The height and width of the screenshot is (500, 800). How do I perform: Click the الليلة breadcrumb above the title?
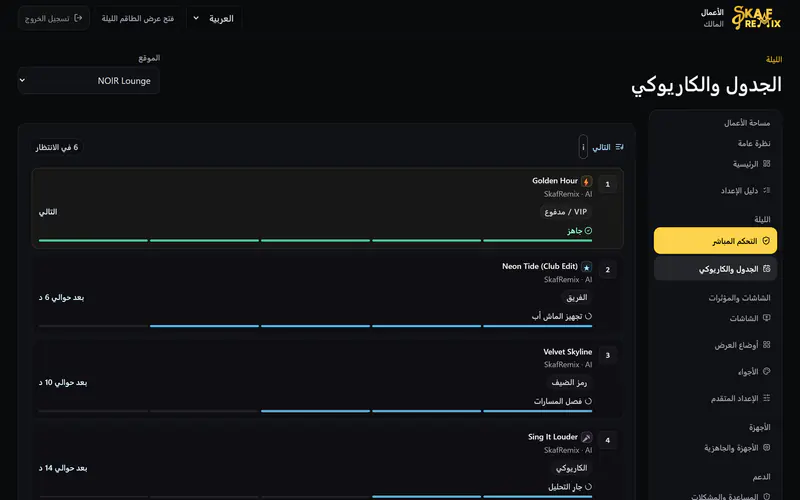pyautogui.click(x=774, y=60)
